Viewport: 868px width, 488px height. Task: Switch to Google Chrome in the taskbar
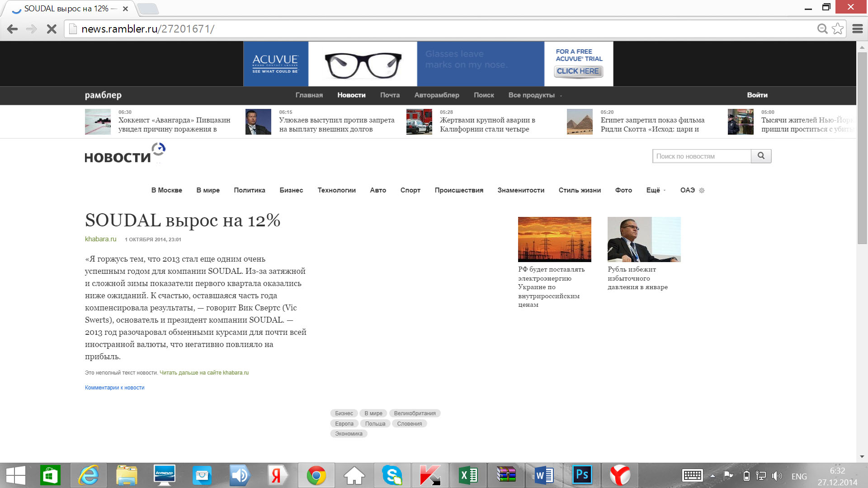tap(316, 475)
